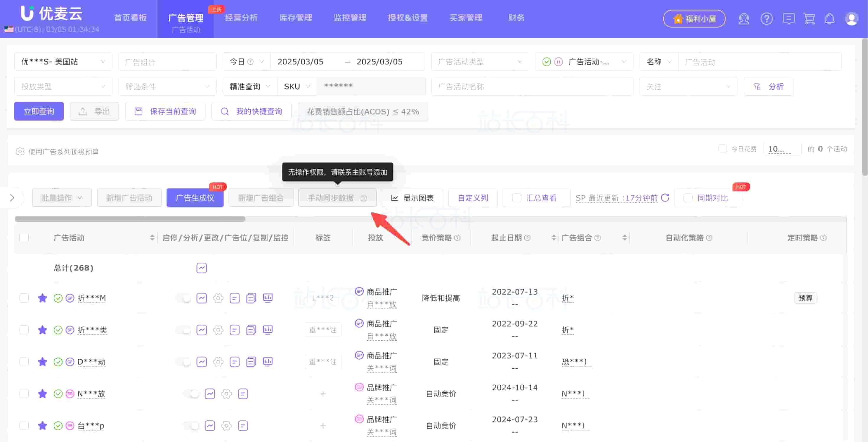Switch to 经营分析 menu tab
Viewport: 868px width, 442px height.
[241, 18]
